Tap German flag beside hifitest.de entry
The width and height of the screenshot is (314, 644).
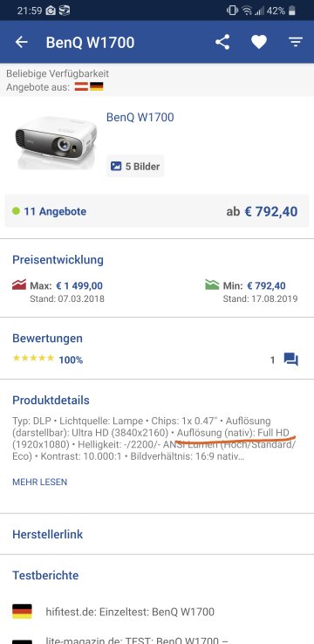click(x=22, y=612)
